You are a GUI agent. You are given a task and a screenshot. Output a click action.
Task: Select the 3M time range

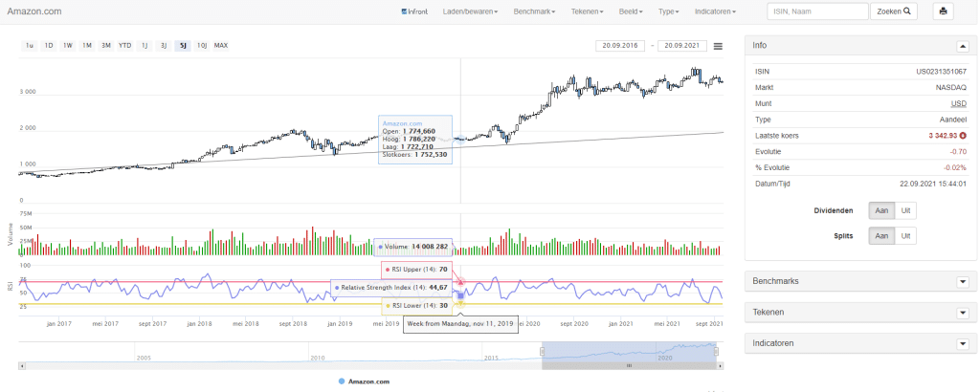click(x=106, y=46)
